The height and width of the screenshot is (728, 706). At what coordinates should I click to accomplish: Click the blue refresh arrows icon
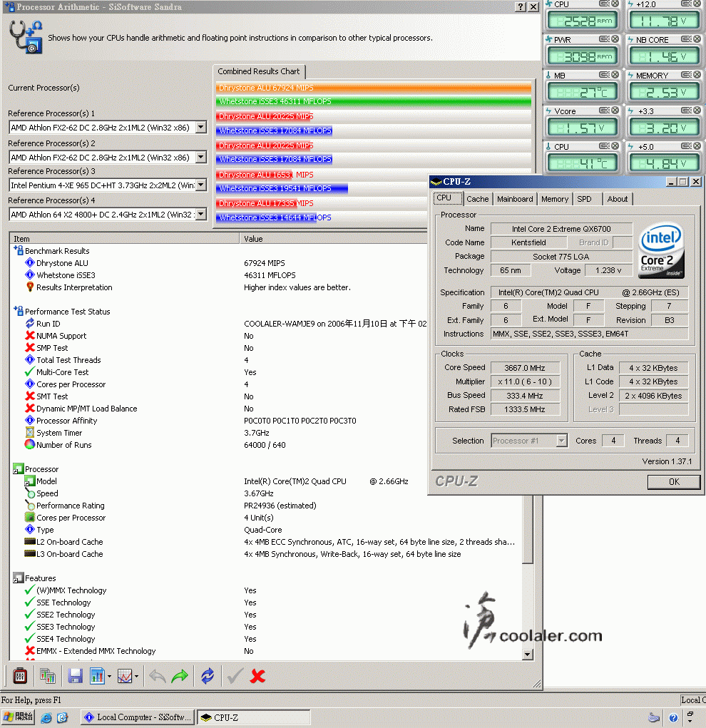point(208,676)
